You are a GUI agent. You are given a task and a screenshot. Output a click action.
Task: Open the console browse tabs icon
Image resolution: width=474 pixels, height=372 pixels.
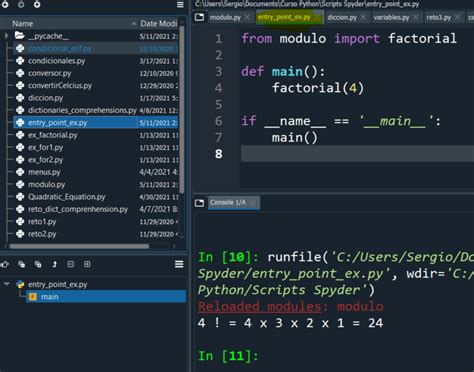(x=199, y=203)
